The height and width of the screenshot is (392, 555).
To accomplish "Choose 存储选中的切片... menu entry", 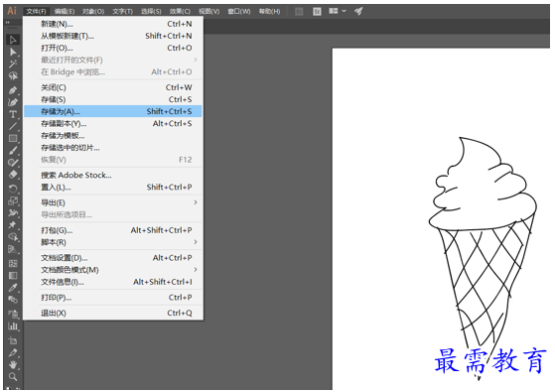I will tap(113, 148).
